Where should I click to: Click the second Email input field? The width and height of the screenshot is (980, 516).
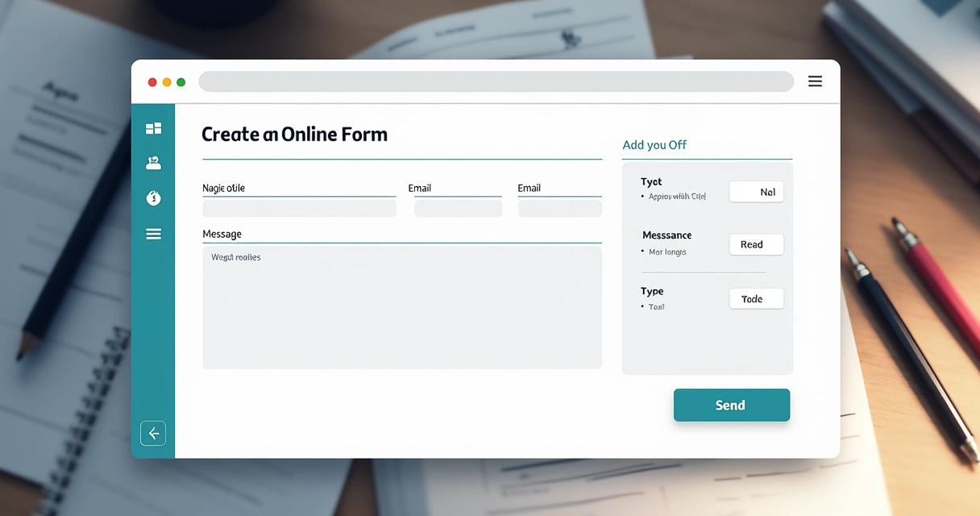[x=559, y=208]
